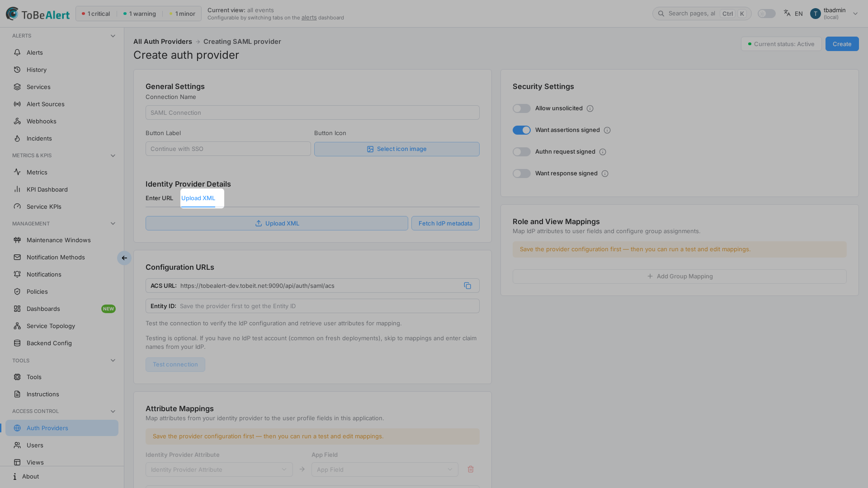The image size is (868, 488).
Task: Click the info icon beside Allow unsolicited
Action: pos(590,108)
